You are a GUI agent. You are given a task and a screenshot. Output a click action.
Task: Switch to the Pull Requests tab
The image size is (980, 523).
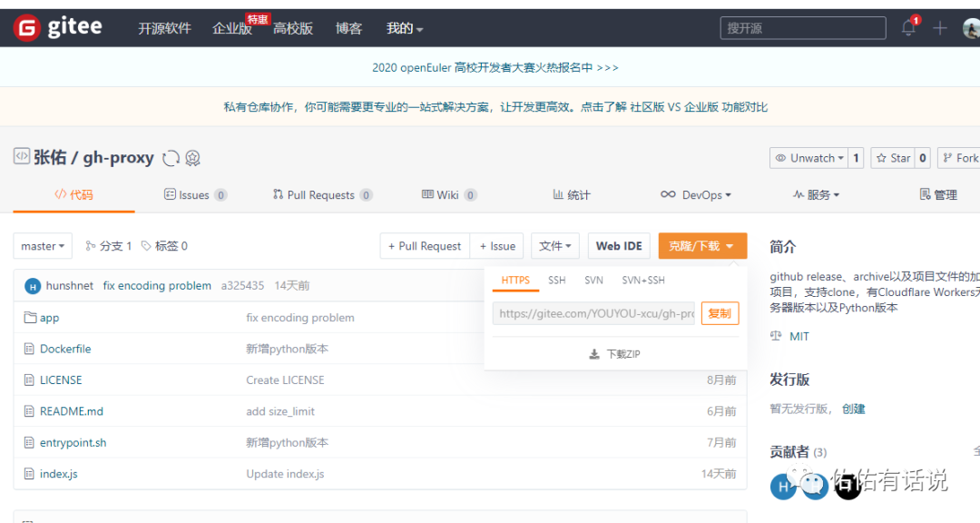pos(322,194)
